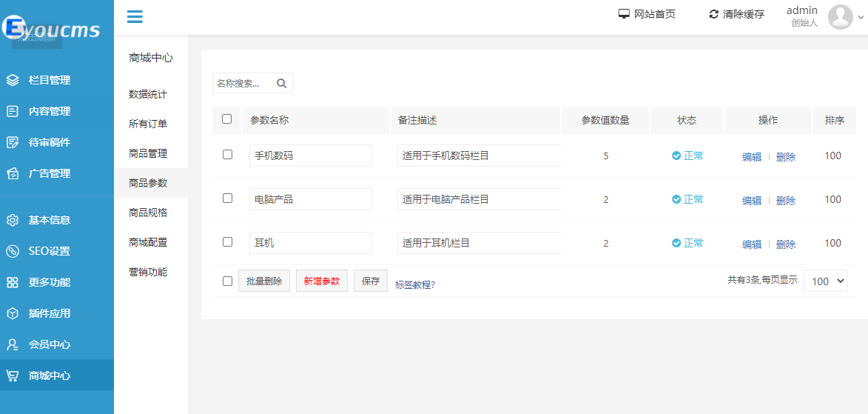Viewport: 868px width, 414px height.
Task: Select 商品参数 submenu
Action: (151, 183)
